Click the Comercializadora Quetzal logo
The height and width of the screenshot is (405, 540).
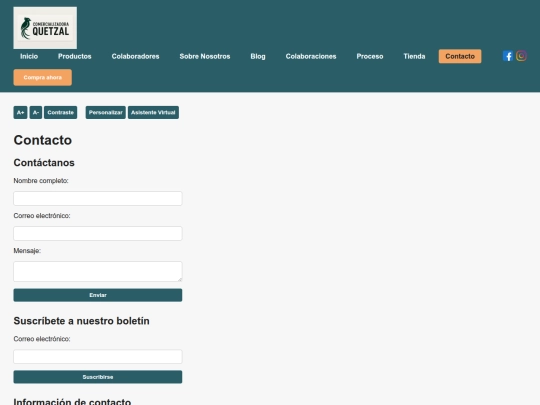click(x=45, y=28)
